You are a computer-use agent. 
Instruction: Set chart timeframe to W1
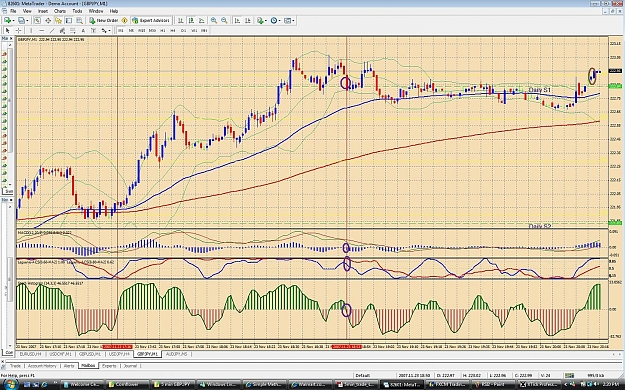(194, 30)
